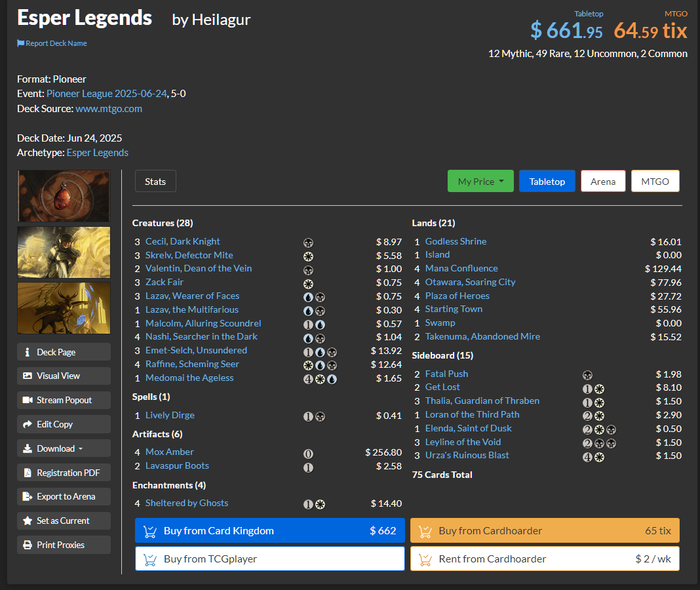
Task: Open Skrelv, Defector Mite card
Action: tap(189, 255)
